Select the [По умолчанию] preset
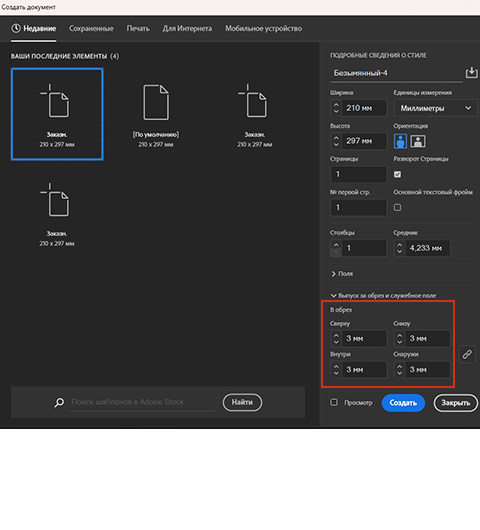The width and height of the screenshot is (480, 530). coord(156,116)
